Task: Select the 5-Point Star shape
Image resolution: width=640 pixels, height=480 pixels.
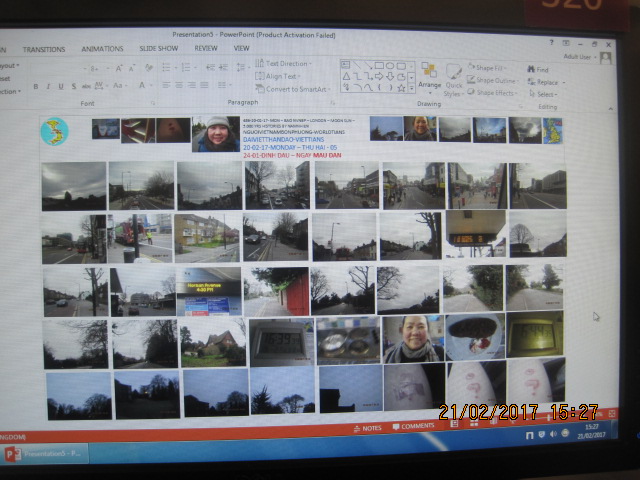Action: point(401,88)
